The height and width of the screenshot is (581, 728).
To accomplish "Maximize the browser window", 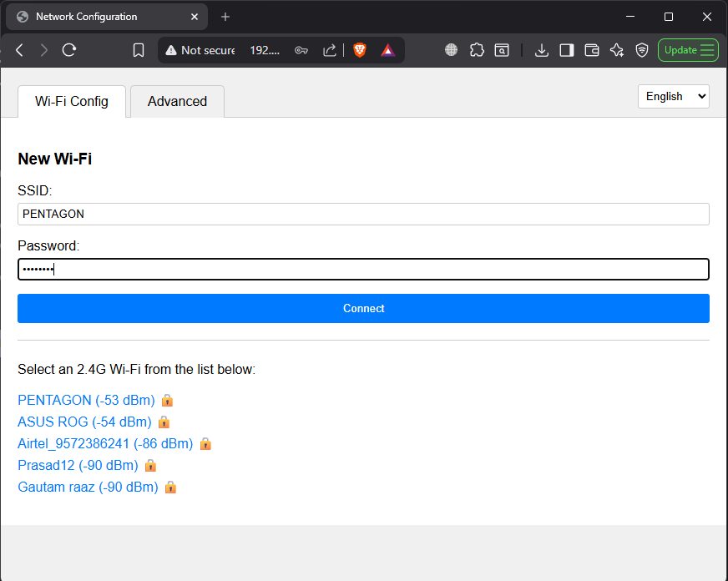I will 669,17.
